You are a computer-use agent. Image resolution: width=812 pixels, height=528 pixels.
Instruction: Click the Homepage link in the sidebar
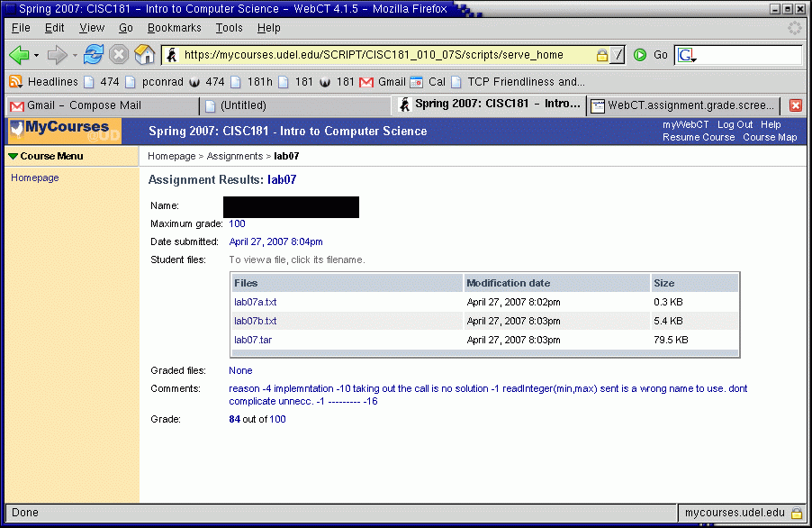34,178
